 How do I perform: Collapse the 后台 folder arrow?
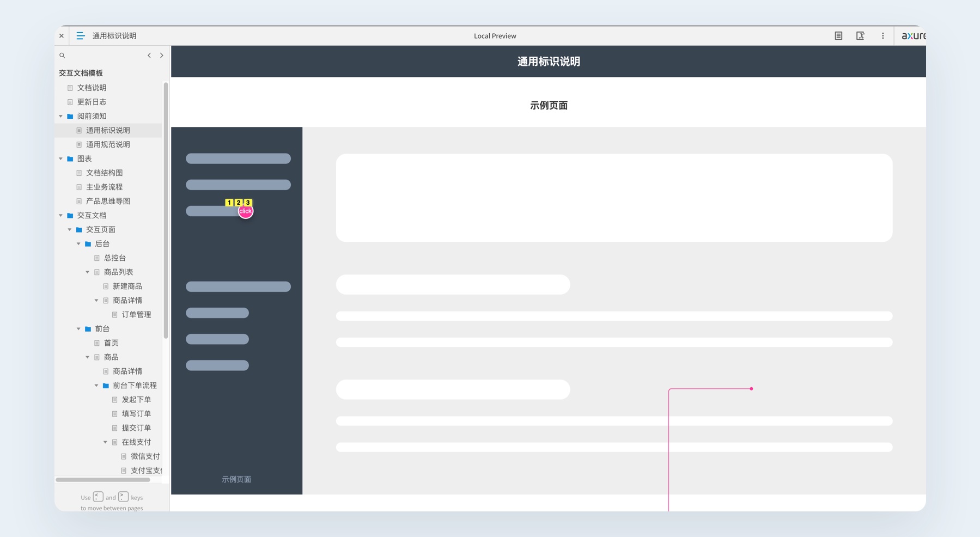tap(79, 244)
